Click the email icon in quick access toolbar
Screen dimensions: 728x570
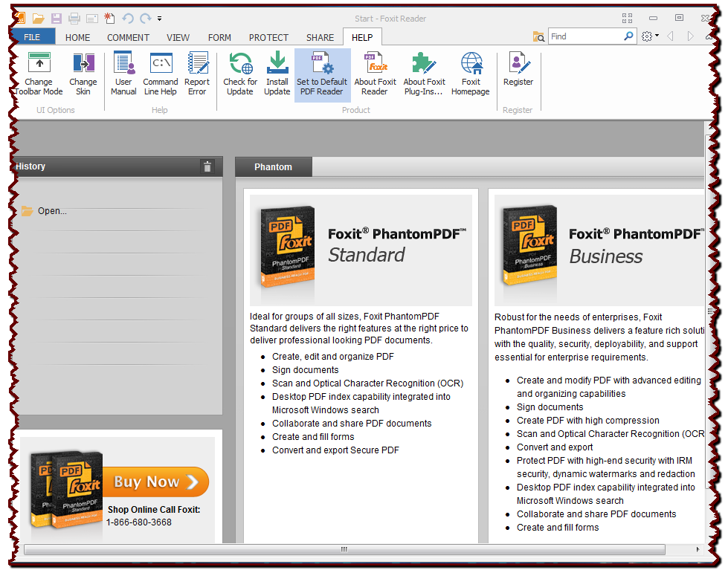coord(92,19)
